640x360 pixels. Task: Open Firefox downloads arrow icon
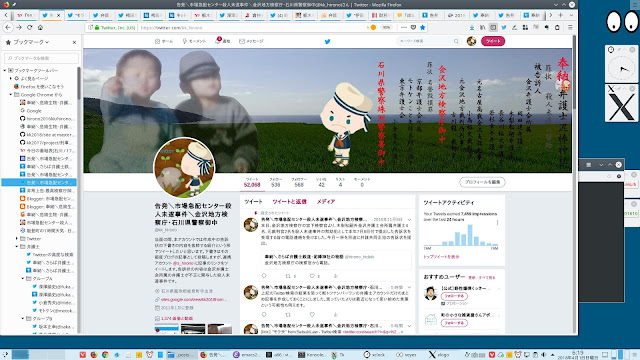[x=472, y=27]
